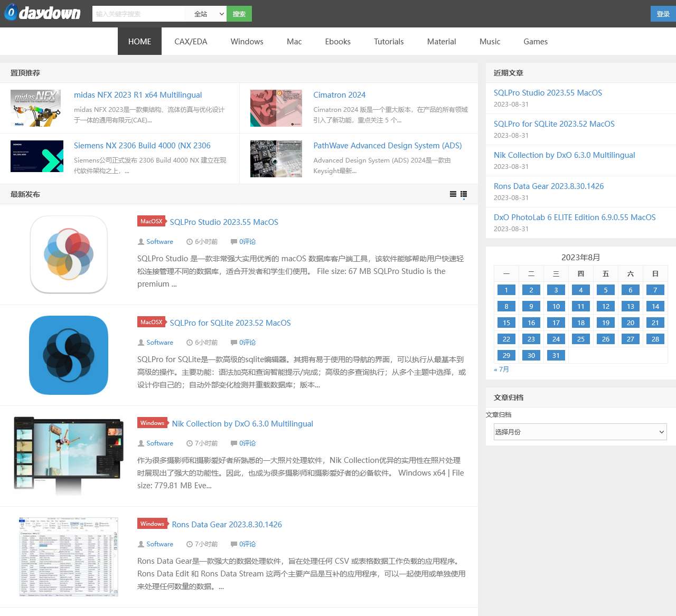Focus the keyword search input field
Image resolution: width=676 pixels, height=616 pixels.
click(x=139, y=14)
